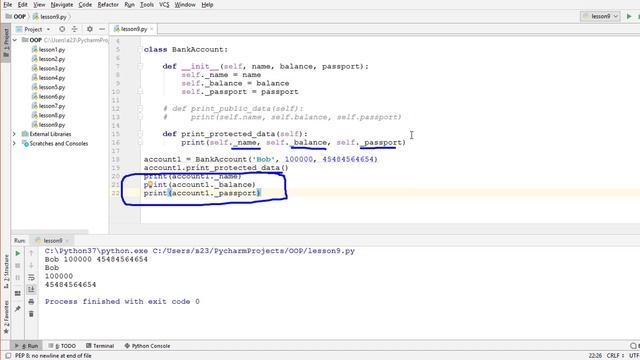The height and width of the screenshot is (360, 640).
Task: Open the View menu
Action: [39, 5]
